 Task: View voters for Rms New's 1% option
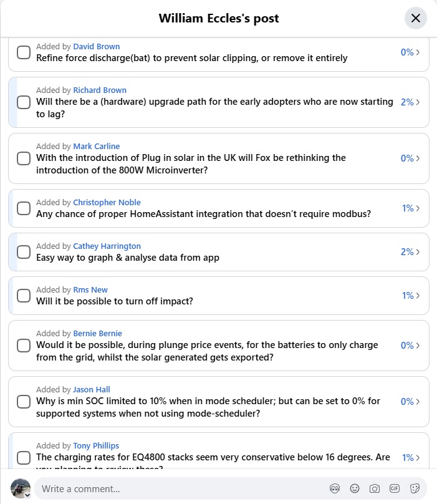click(411, 296)
